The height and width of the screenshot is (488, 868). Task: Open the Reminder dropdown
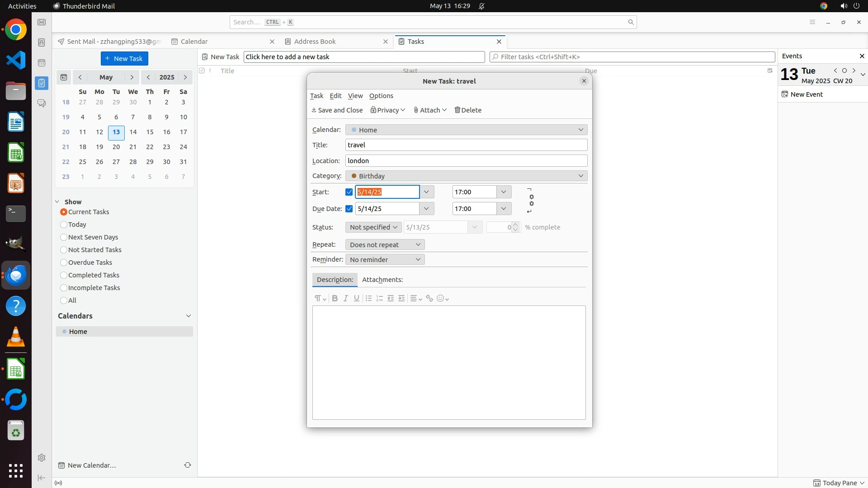[x=385, y=259]
